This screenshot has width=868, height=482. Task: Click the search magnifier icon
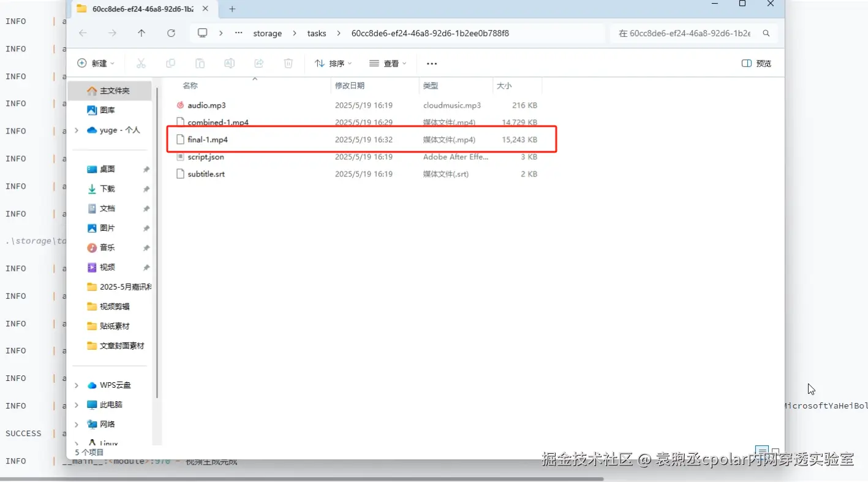point(766,34)
